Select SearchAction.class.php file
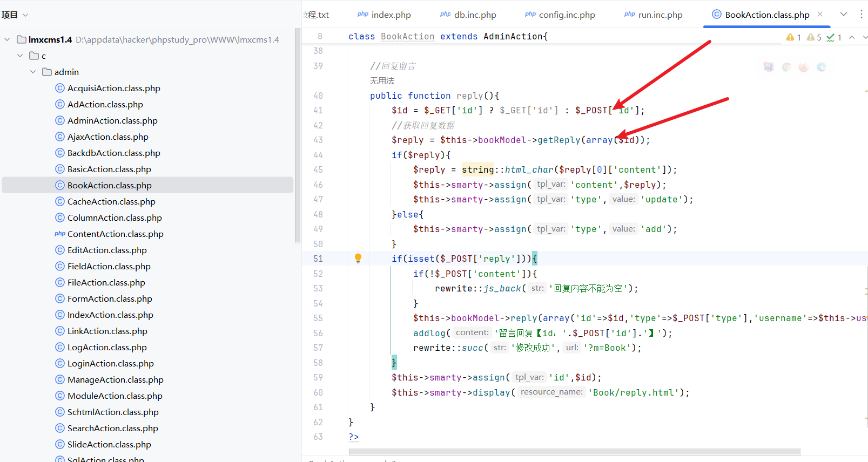868x462 pixels. coord(112,428)
